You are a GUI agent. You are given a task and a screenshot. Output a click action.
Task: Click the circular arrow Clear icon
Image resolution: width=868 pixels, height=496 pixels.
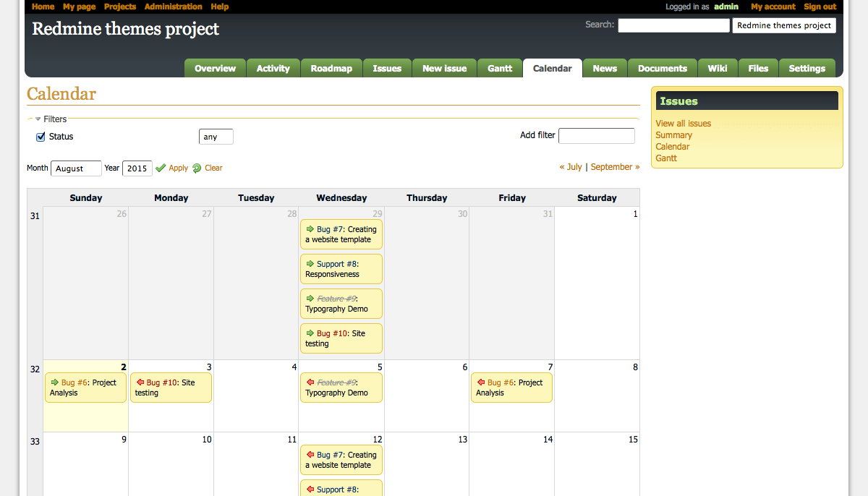pyautogui.click(x=197, y=168)
